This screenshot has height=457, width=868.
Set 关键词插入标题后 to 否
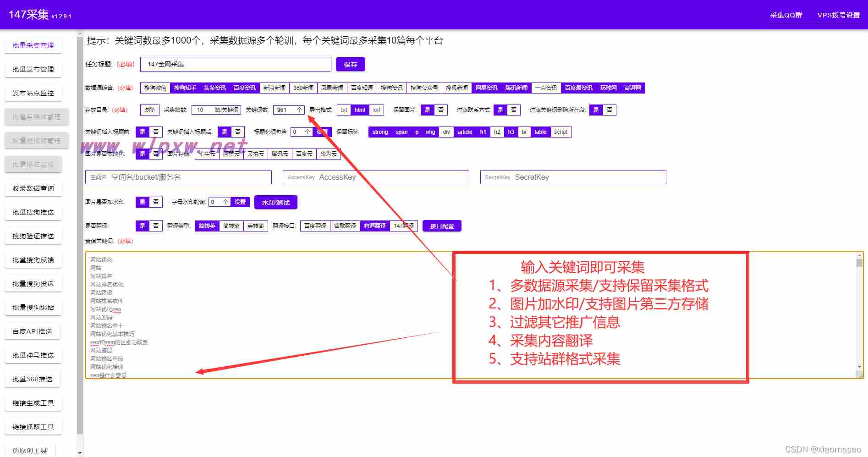[238, 132]
